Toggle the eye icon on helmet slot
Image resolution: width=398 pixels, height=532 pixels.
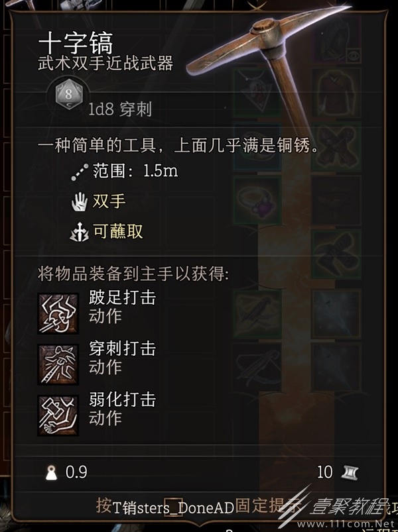click(x=353, y=54)
